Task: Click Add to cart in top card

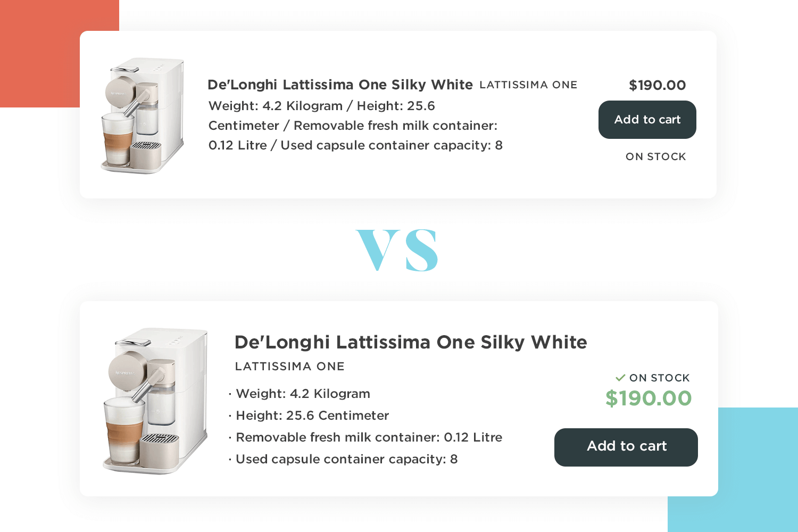Action: [x=647, y=120]
